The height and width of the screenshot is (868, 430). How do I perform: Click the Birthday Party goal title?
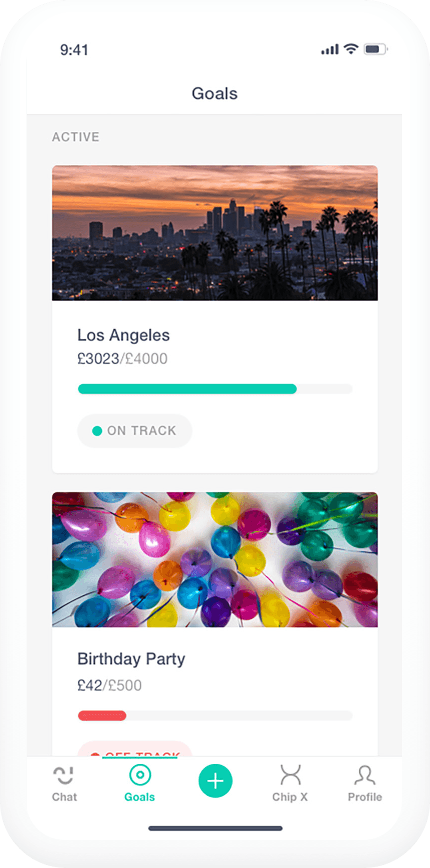pos(131,659)
